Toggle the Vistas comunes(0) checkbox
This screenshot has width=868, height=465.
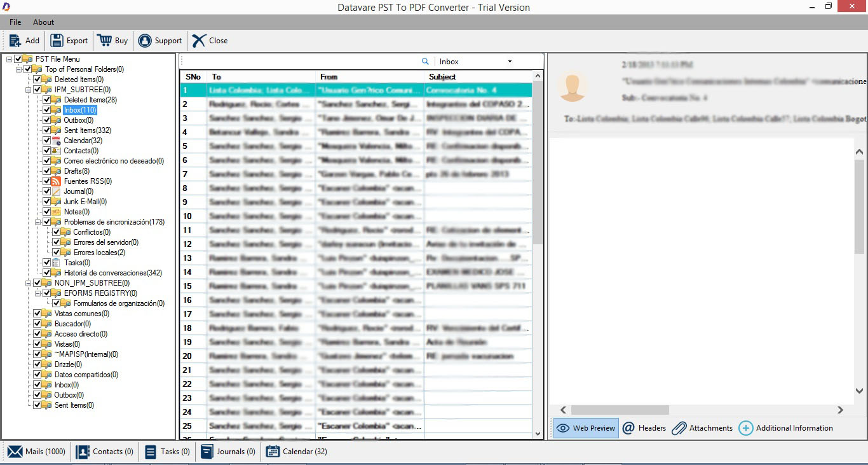37,314
